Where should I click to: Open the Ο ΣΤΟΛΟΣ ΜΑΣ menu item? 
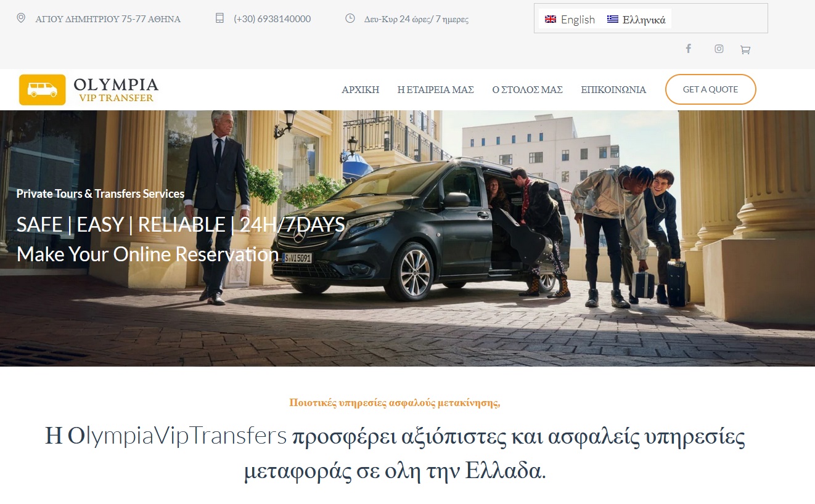tap(528, 89)
